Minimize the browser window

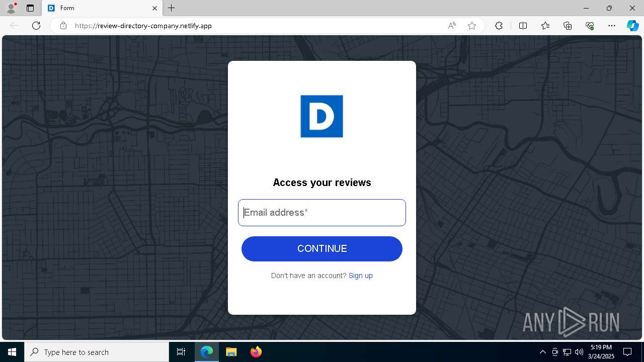(586, 8)
